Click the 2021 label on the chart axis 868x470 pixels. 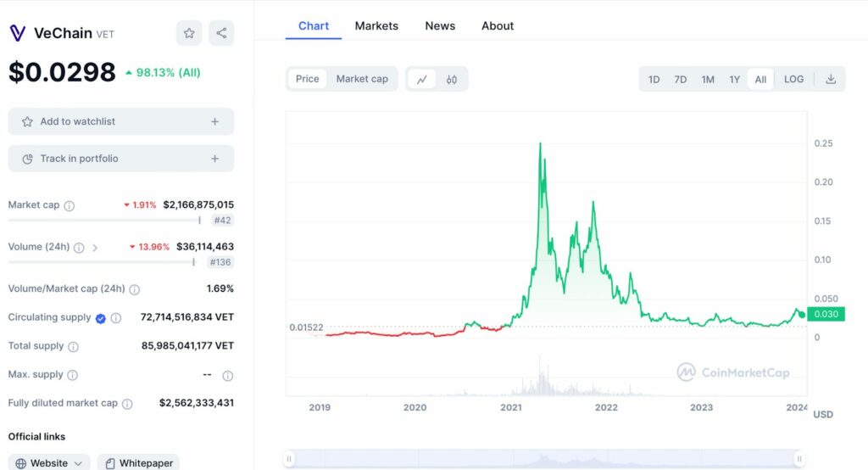click(511, 407)
